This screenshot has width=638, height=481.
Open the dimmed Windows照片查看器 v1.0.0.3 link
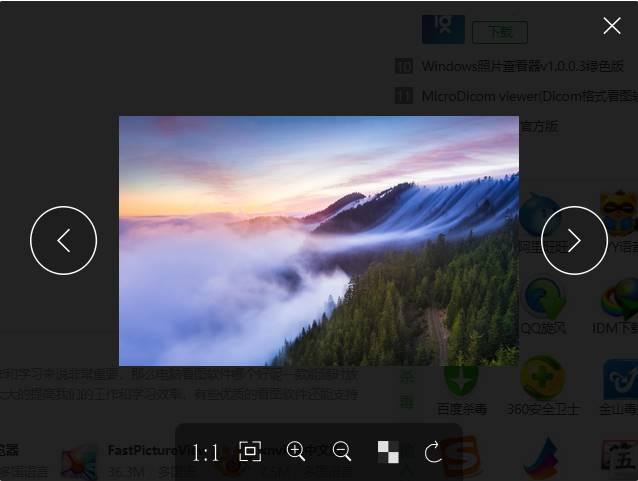click(x=522, y=66)
